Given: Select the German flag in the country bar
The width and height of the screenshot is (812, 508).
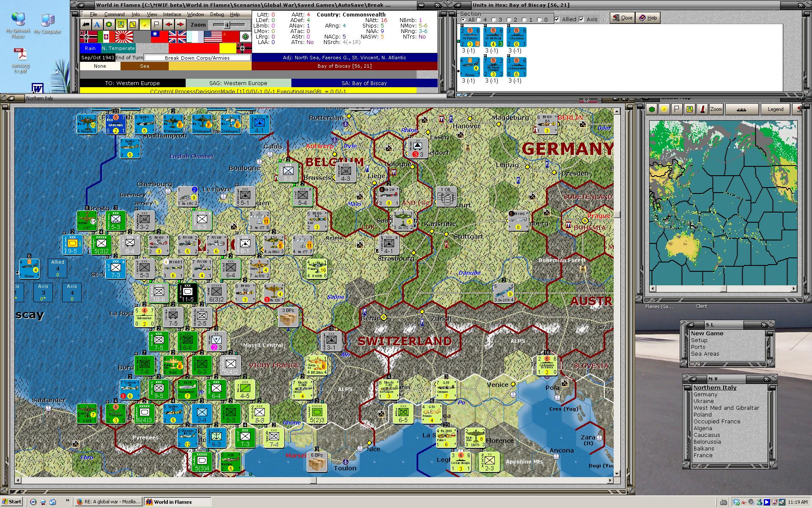Looking at the screenshot, I should point(88,37).
